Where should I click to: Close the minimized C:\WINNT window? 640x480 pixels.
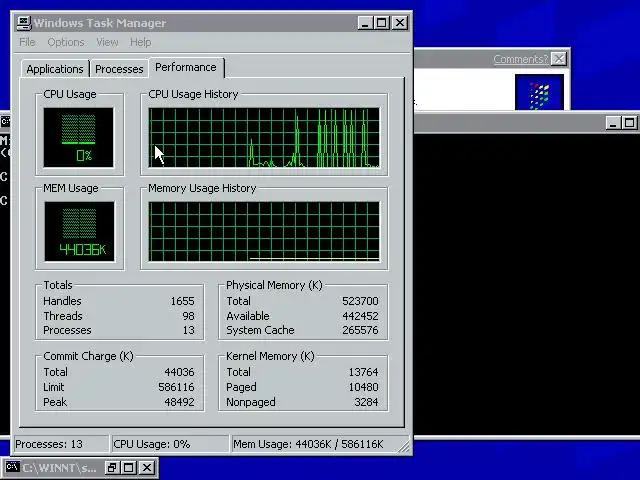[147, 468]
